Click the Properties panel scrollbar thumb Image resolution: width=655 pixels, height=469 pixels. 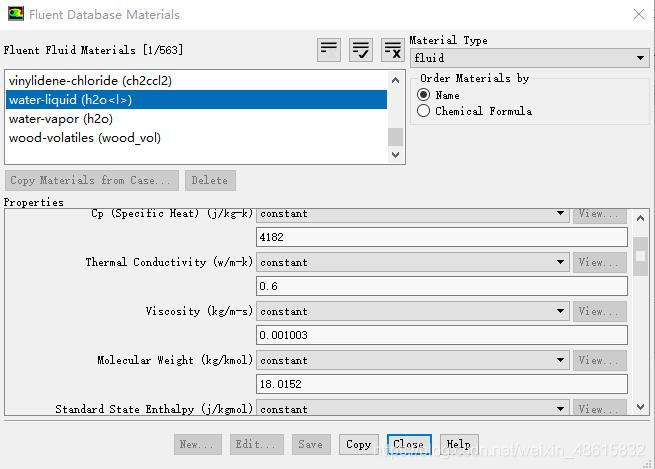(640, 256)
